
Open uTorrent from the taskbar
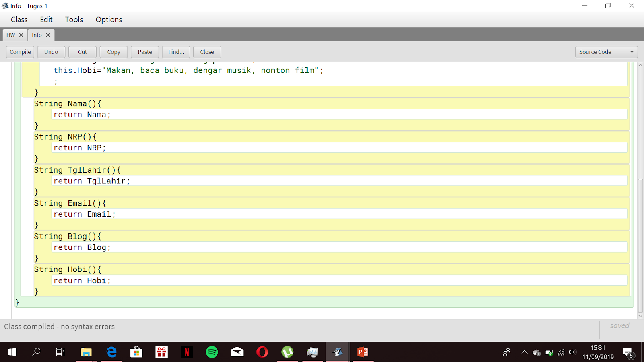point(287,352)
